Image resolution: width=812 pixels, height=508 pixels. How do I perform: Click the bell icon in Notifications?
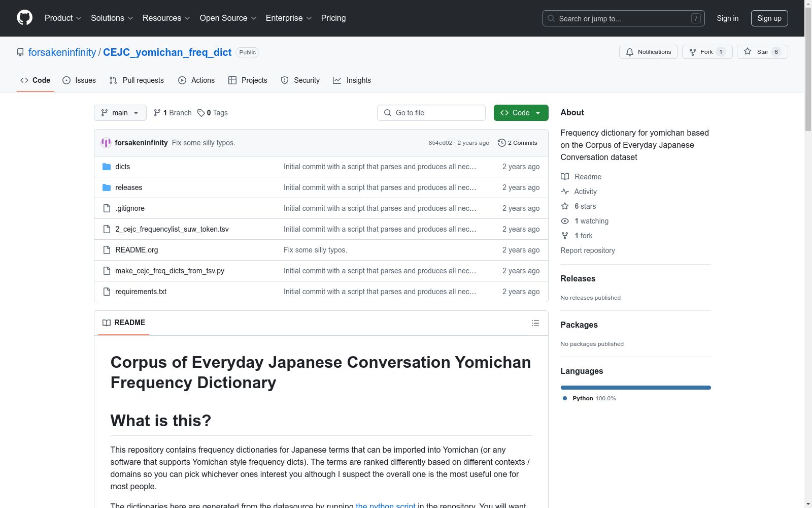click(630, 52)
